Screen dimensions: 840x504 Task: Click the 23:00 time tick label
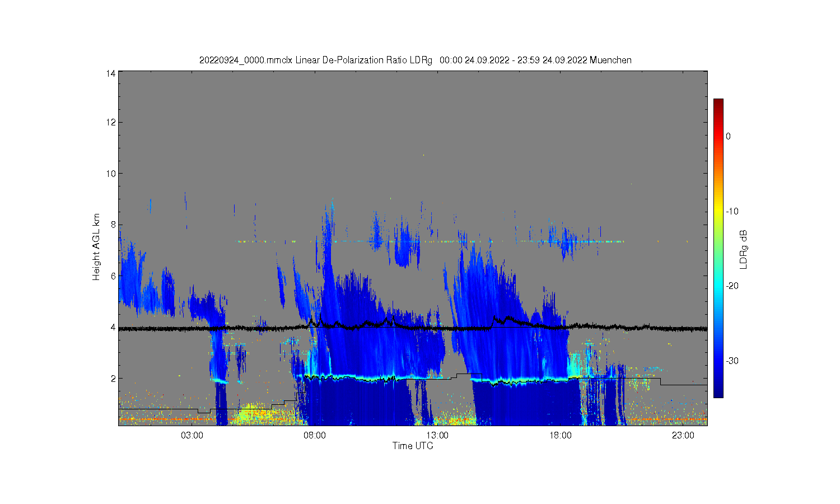[x=683, y=436]
